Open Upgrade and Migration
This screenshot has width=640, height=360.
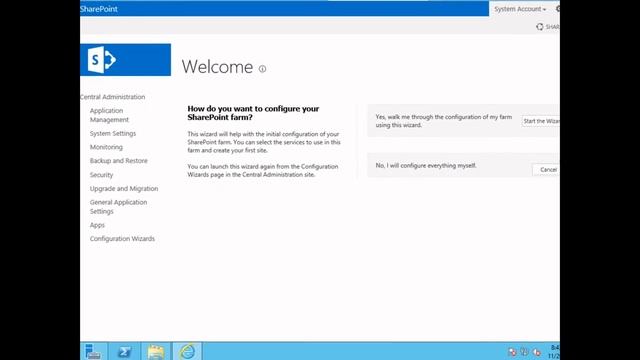pos(124,189)
